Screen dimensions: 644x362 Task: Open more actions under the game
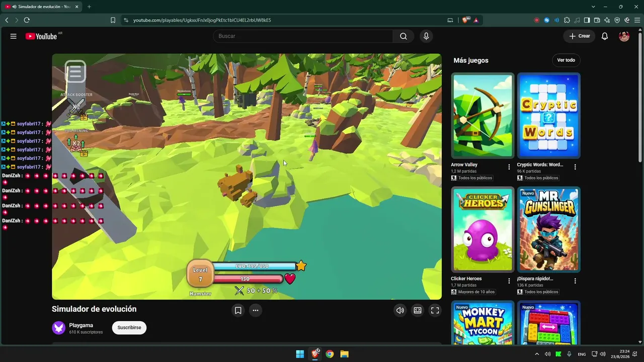256,310
